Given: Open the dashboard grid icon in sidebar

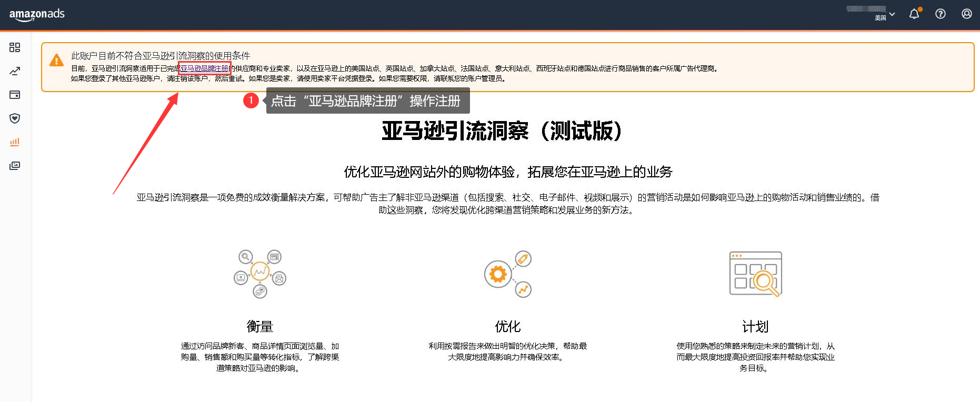Looking at the screenshot, I should click(x=15, y=47).
